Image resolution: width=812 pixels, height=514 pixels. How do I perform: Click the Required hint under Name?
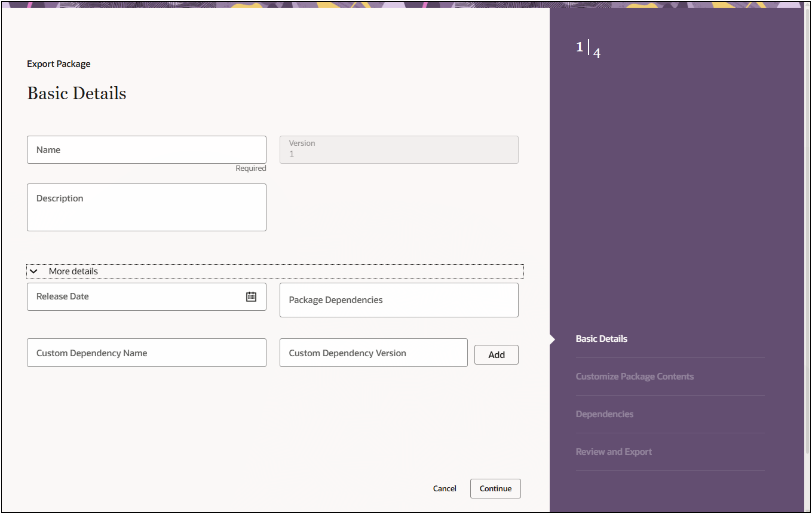click(251, 169)
